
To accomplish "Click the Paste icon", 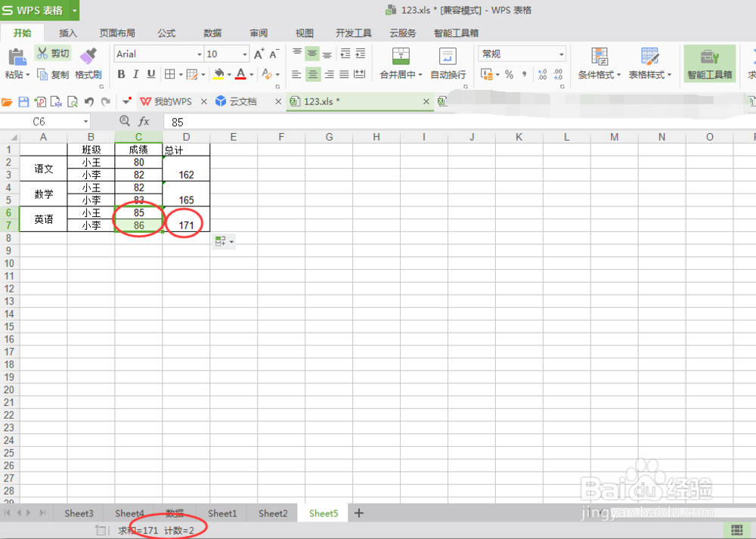I will pos(17,57).
